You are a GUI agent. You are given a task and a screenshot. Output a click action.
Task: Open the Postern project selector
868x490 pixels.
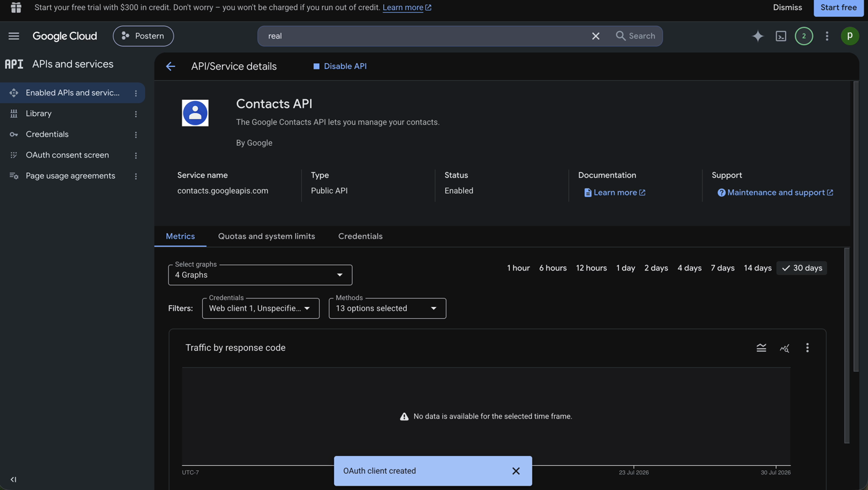click(x=143, y=36)
